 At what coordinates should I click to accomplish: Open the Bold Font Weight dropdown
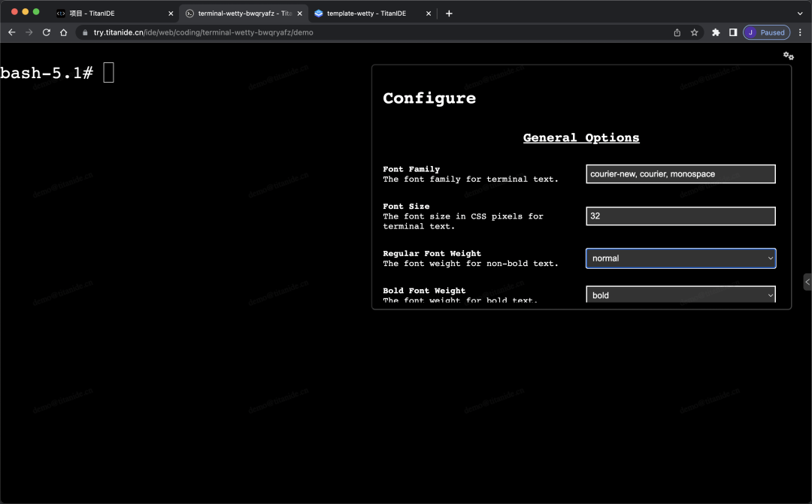click(680, 294)
